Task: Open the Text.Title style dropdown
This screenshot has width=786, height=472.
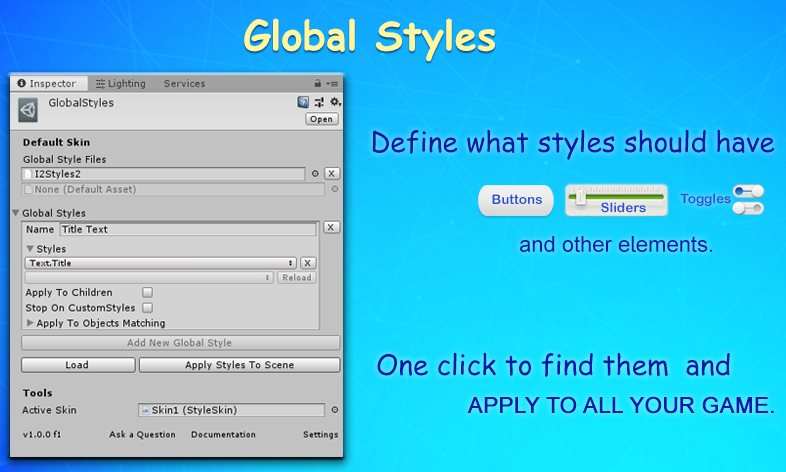Action: [160, 263]
